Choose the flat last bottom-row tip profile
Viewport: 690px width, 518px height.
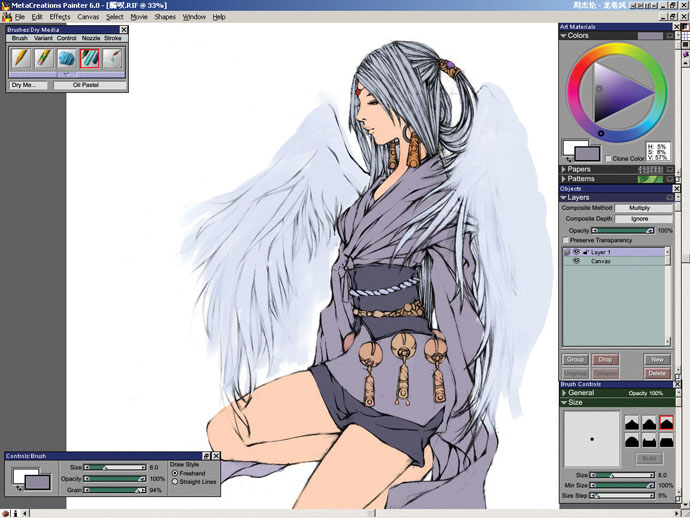(x=666, y=440)
